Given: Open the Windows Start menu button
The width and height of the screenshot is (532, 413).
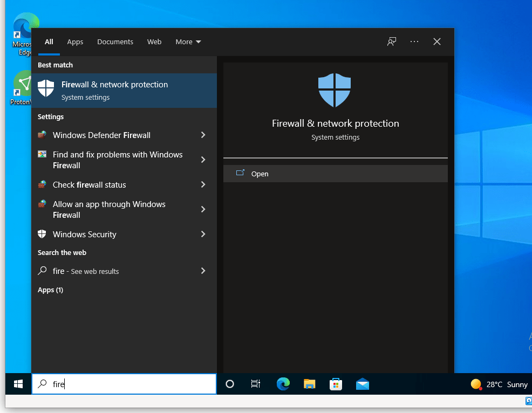Looking at the screenshot, I should coord(18,384).
